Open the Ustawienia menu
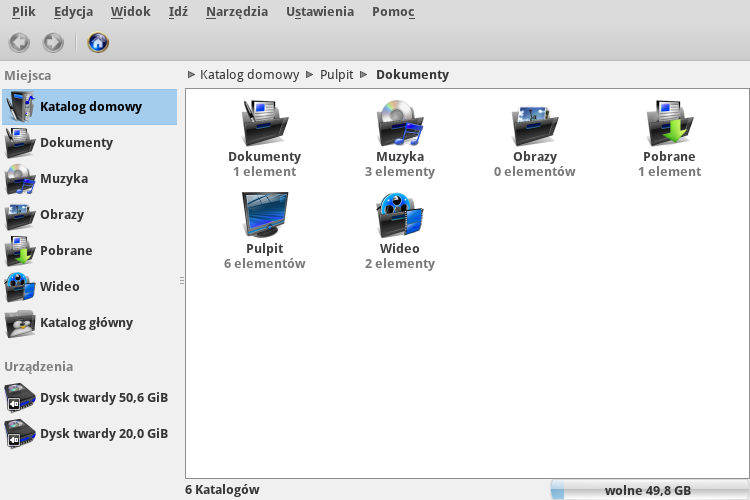 tap(319, 12)
